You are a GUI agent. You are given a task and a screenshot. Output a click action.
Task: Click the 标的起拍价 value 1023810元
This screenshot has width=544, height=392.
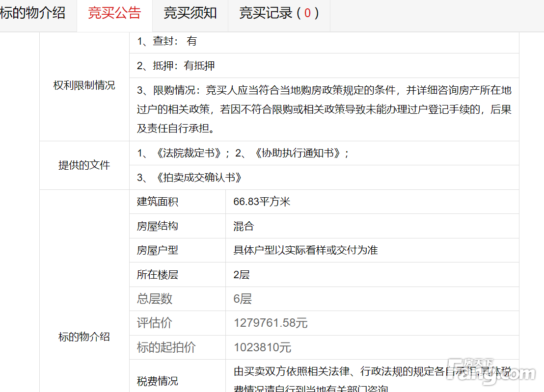click(x=262, y=347)
